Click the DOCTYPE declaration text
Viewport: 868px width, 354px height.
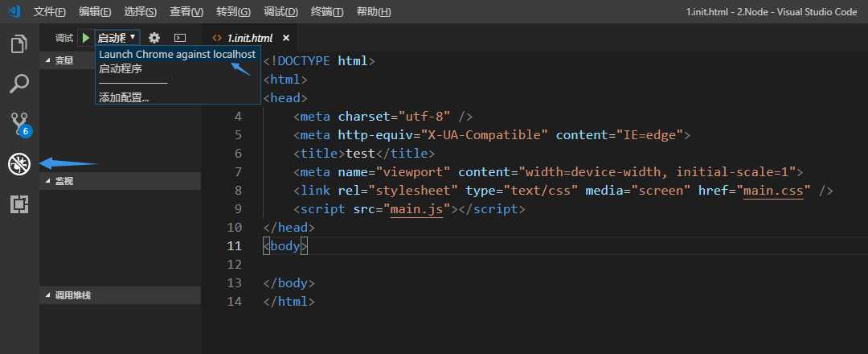[319, 61]
